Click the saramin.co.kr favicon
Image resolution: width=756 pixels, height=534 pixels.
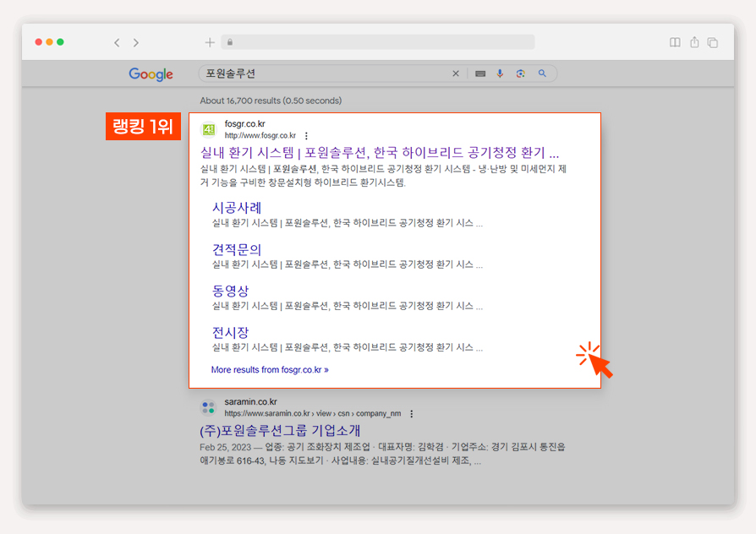pyautogui.click(x=208, y=408)
